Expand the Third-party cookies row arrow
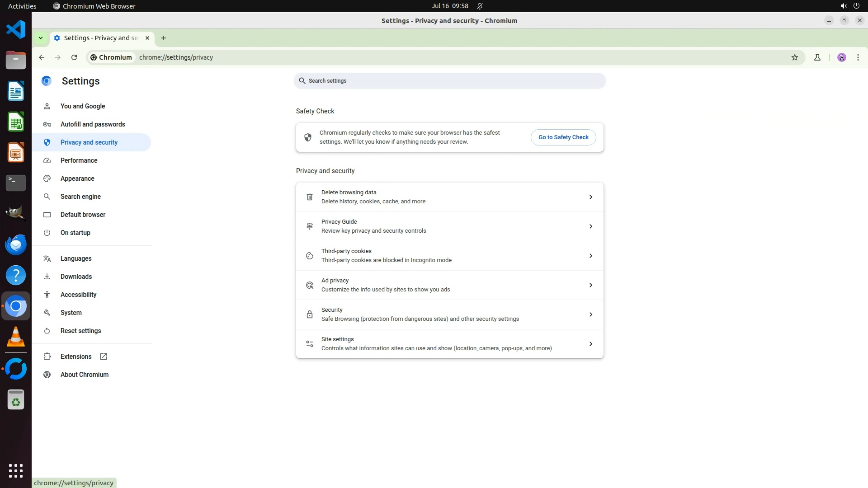This screenshot has height=488, width=868. (x=590, y=256)
